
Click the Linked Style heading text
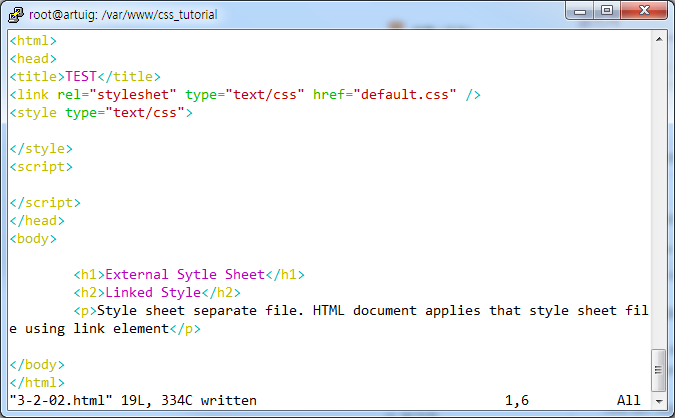coord(153,292)
